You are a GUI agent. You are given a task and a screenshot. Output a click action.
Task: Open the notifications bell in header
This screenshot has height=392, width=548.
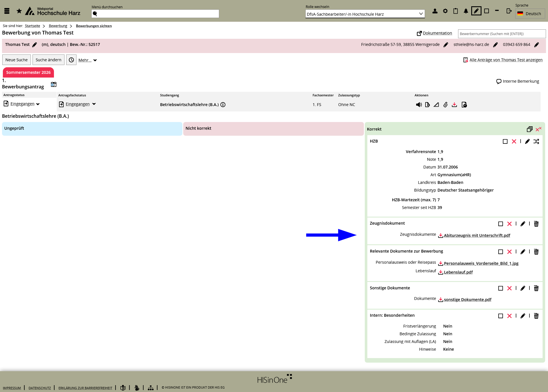pyautogui.click(x=466, y=11)
